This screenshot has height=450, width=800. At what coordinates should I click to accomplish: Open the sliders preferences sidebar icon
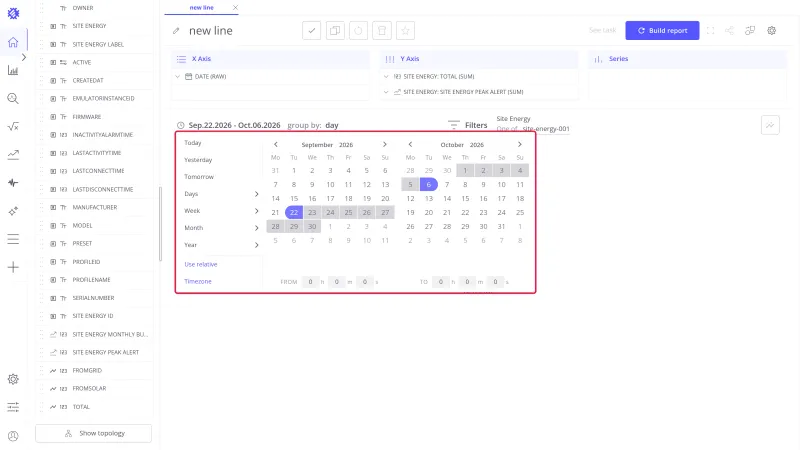tap(13, 407)
